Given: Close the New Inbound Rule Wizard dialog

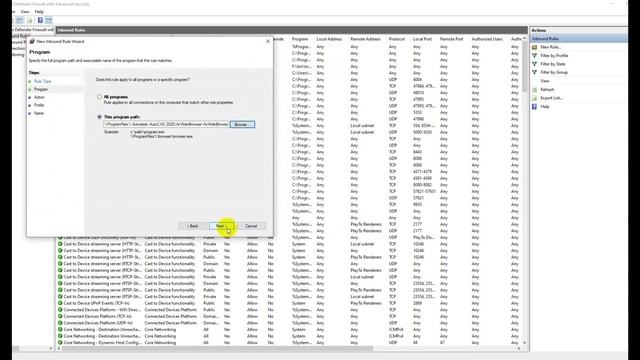Looking at the screenshot, I should coord(268,41).
